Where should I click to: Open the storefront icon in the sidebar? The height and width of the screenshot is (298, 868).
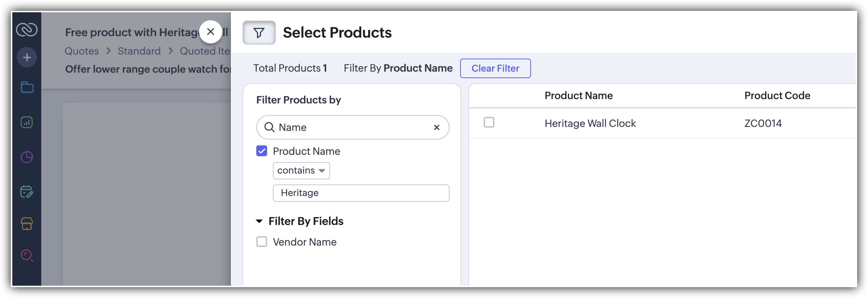27,223
